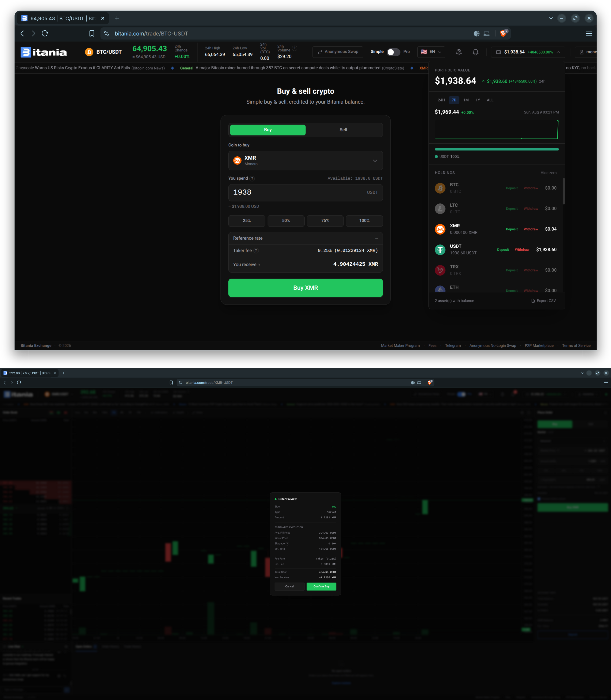This screenshot has width=611, height=700.
Task: Click the Bitcoin icon next to BTC/USDT
Action: click(89, 52)
